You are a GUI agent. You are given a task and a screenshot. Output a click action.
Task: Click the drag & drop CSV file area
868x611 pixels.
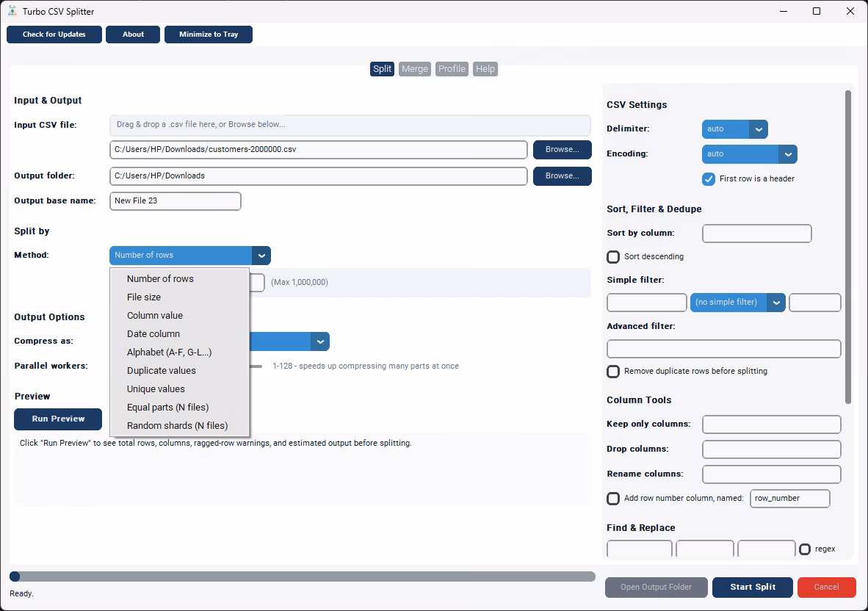tap(350, 125)
